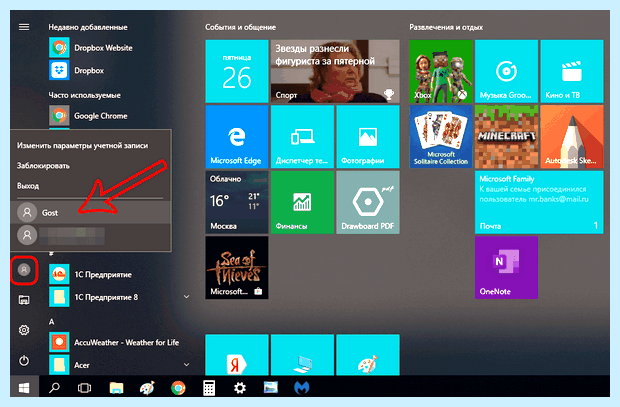Expand the 1С Предприятие 8 folder
This screenshot has height=407, width=620.
tap(120, 297)
